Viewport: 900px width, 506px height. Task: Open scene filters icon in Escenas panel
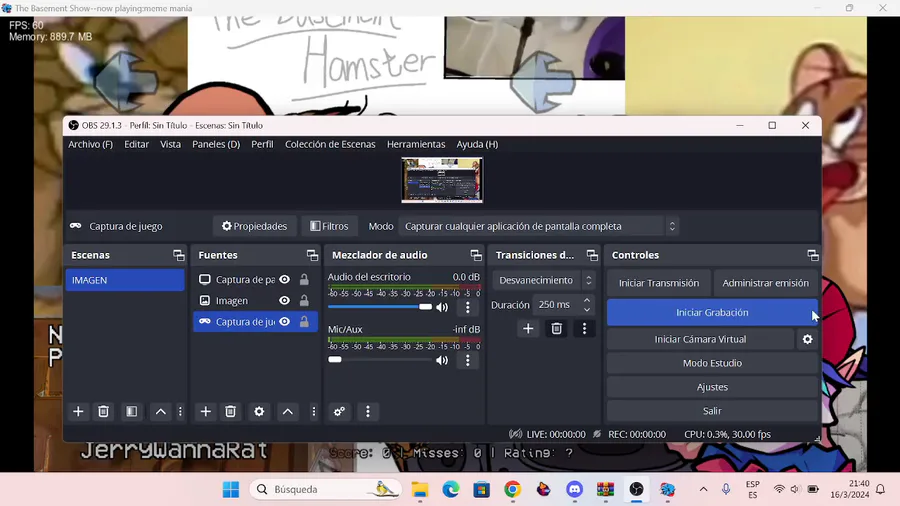pos(131,411)
